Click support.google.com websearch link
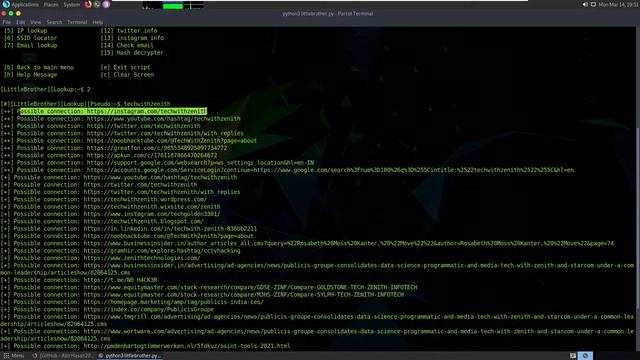The image size is (640, 360). coord(200,162)
